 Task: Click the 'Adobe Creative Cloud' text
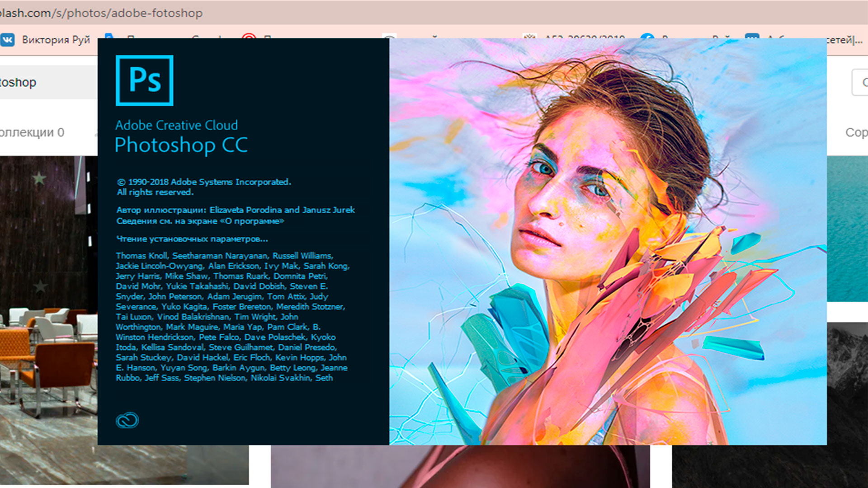[x=176, y=125]
